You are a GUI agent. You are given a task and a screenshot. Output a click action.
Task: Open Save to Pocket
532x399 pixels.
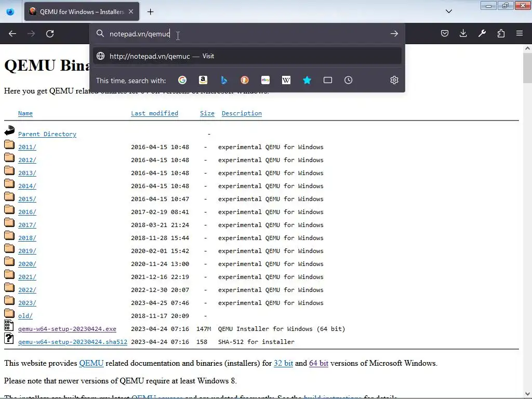click(x=445, y=33)
